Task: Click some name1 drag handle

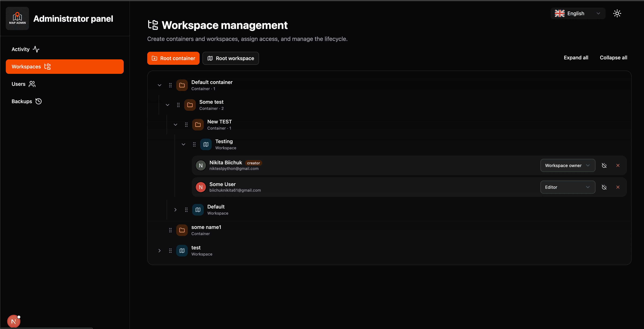Action: 170,230
